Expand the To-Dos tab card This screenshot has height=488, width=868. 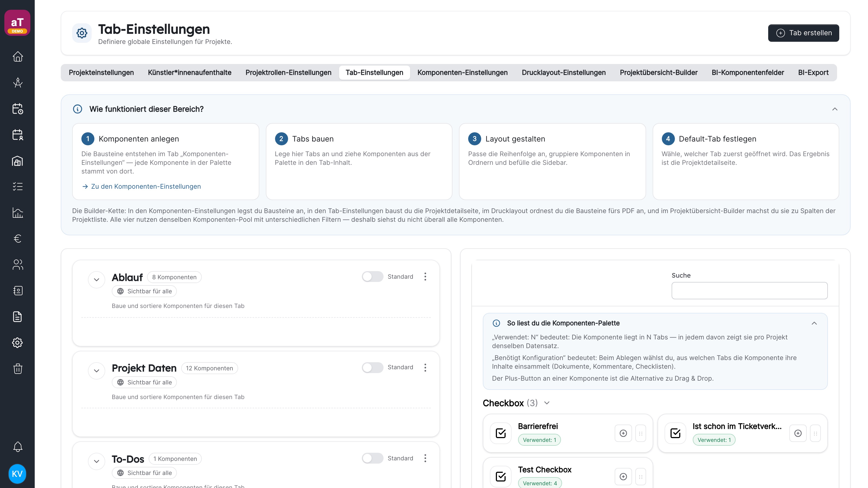(x=96, y=461)
